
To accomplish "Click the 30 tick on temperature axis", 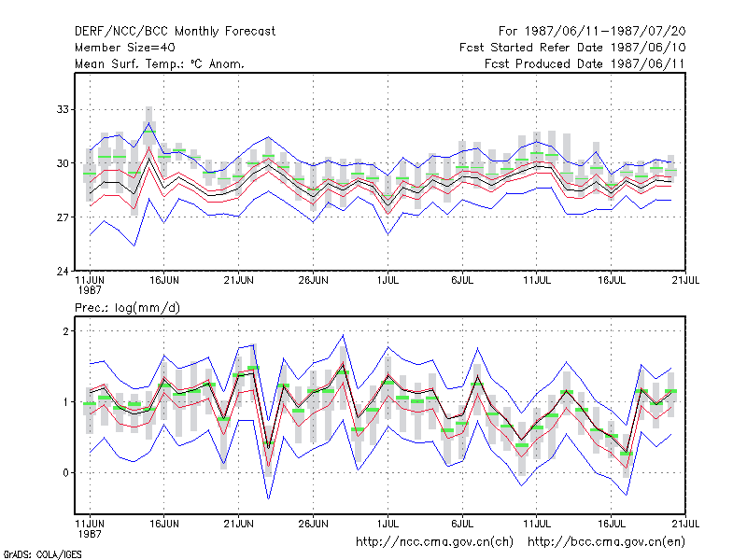I will (x=63, y=163).
